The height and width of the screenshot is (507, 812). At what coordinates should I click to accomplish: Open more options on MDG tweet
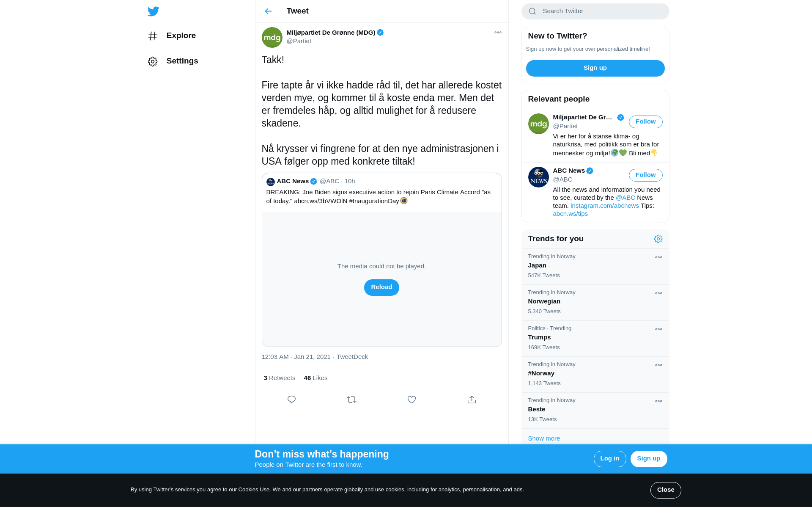coord(498,33)
